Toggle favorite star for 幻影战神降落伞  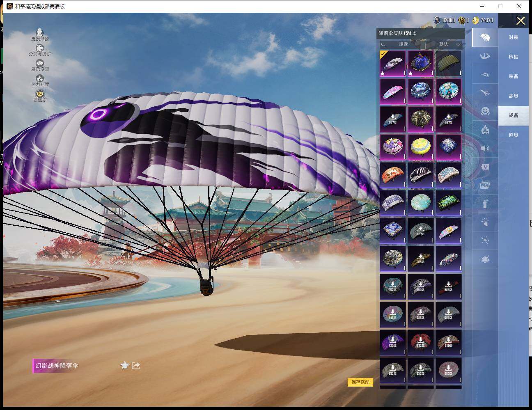point(125,365)
